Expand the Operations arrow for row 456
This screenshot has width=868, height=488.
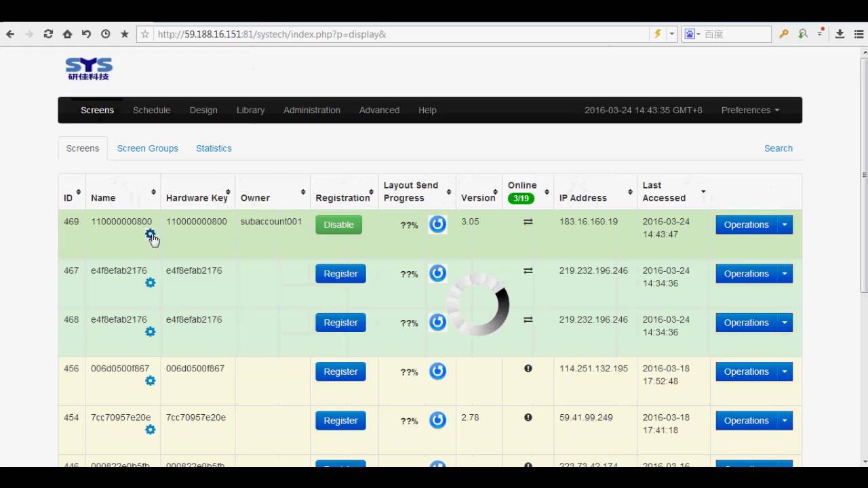[785, 371]
